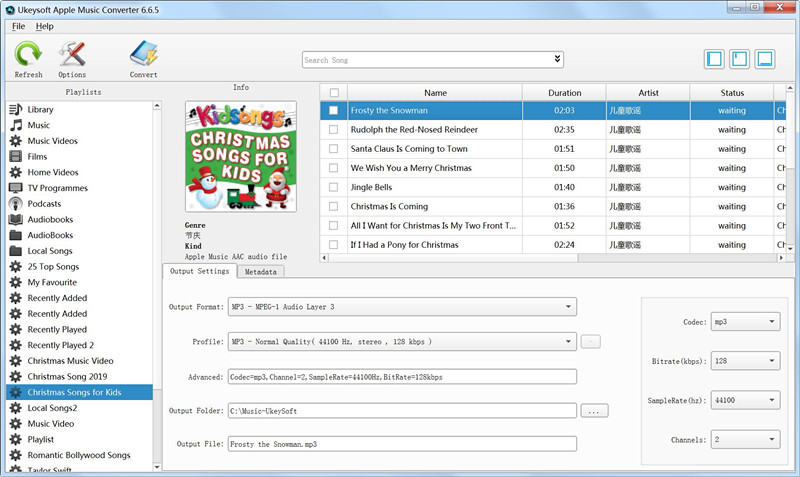
Task: Check the Christmas Is Coming checkbox
Action: click(x=334, y=207)
